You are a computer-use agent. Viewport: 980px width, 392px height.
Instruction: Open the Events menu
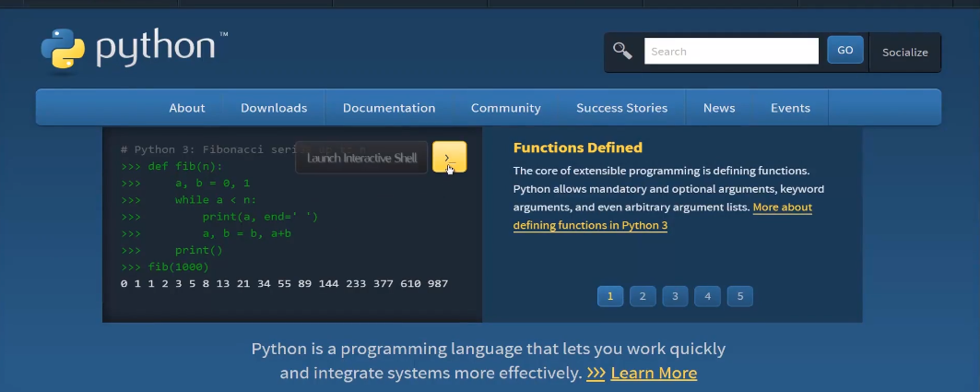tap(790, 108)
